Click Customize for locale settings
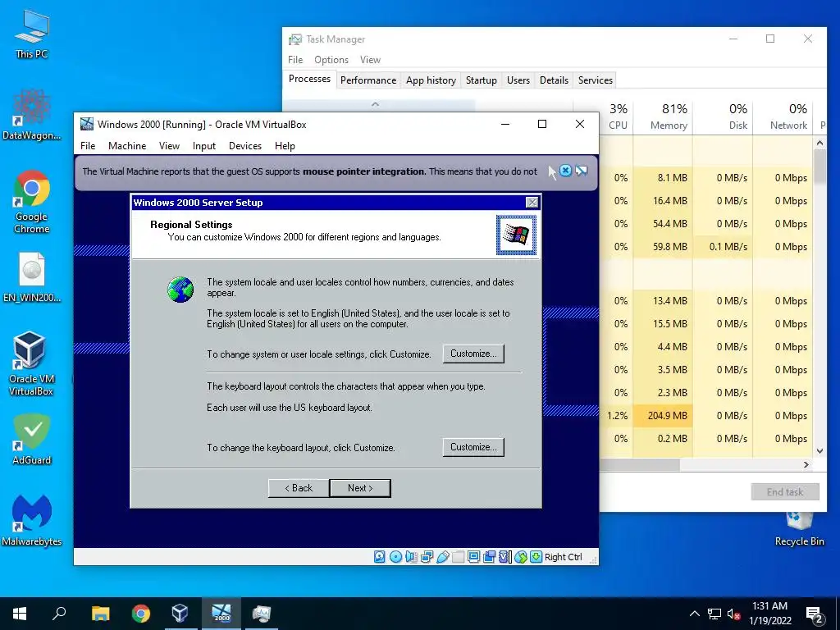The width and height of the screenshot is (840, 630). coord(473,354)
